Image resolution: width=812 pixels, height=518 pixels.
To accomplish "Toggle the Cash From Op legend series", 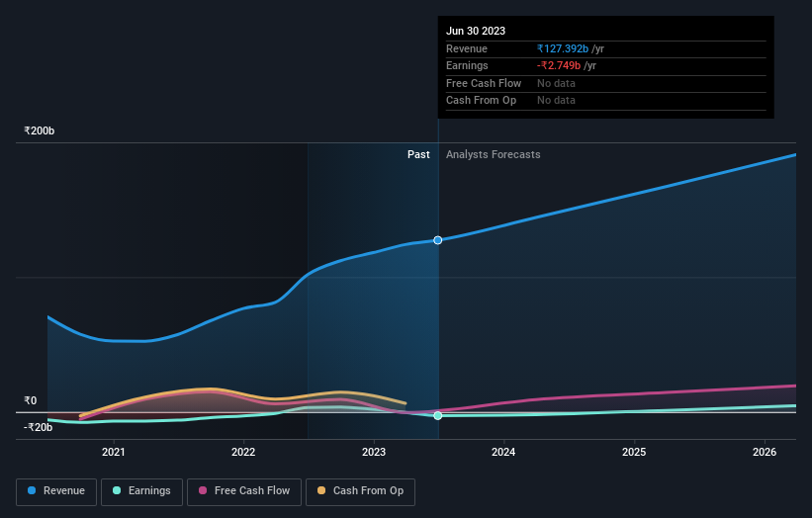I will [x=360, y=491].
